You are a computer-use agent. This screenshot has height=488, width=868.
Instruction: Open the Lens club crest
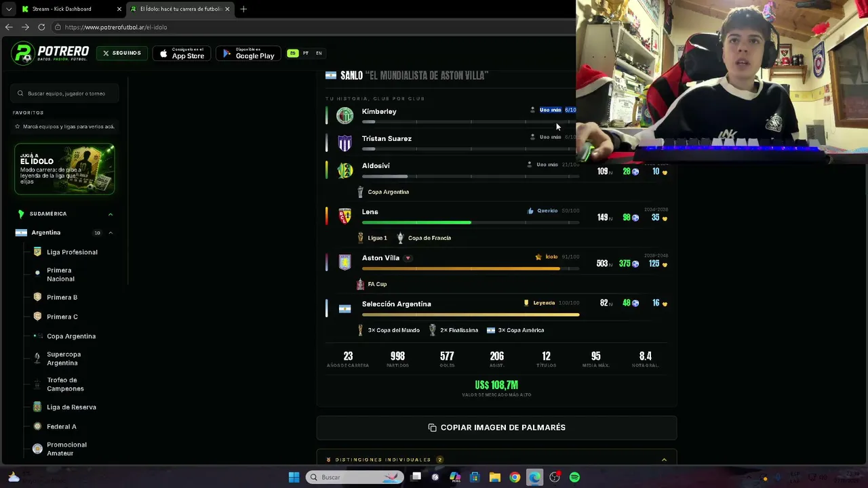tap(345, 216)
